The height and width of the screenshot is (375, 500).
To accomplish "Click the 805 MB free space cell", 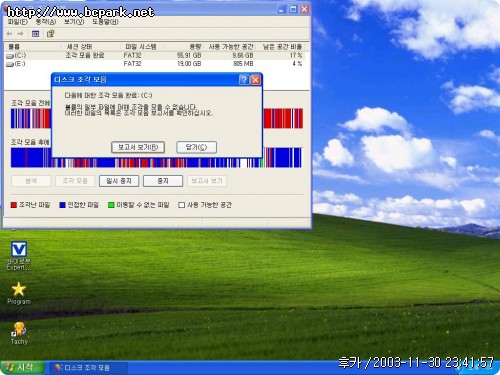I will tap(243, 64).
